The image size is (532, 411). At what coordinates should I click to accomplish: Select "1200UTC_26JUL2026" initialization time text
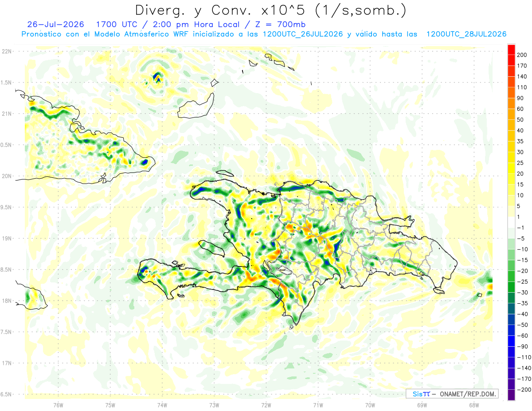[303, 34]
